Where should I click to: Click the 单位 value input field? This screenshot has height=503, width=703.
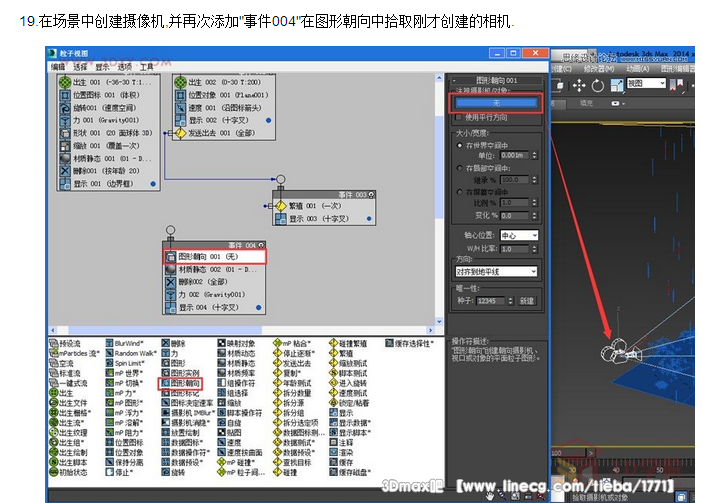[x=515, y=156]
